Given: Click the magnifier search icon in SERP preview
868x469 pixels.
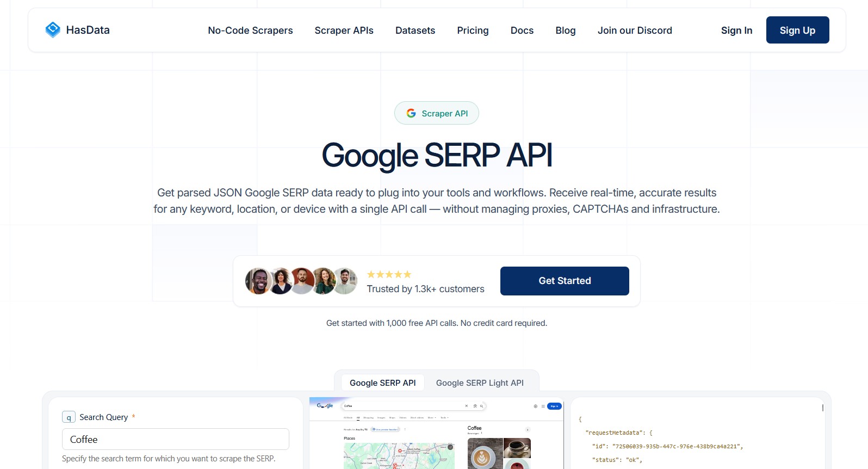Looking at the screenshot, I should point(481,406).
